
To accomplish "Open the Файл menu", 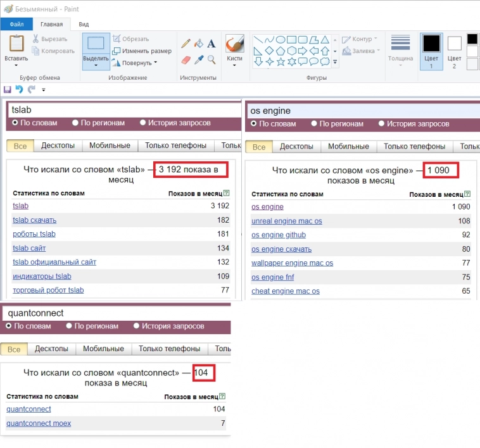I will pos(16,24).
